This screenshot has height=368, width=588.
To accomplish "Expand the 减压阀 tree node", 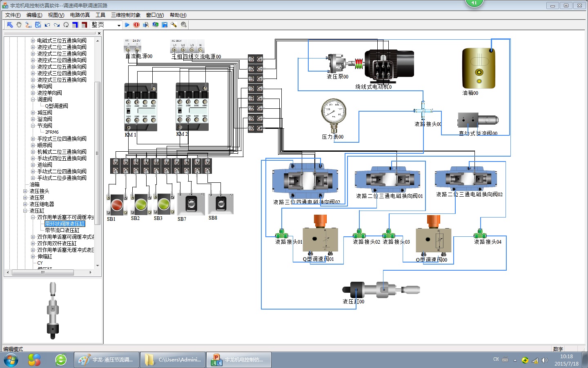I will pyautogui.click(x=33, y=112).
